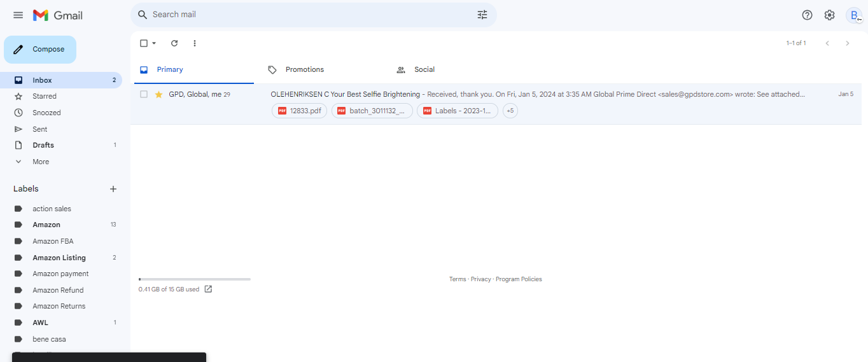Open the Google account avatar

coord(854,15)
